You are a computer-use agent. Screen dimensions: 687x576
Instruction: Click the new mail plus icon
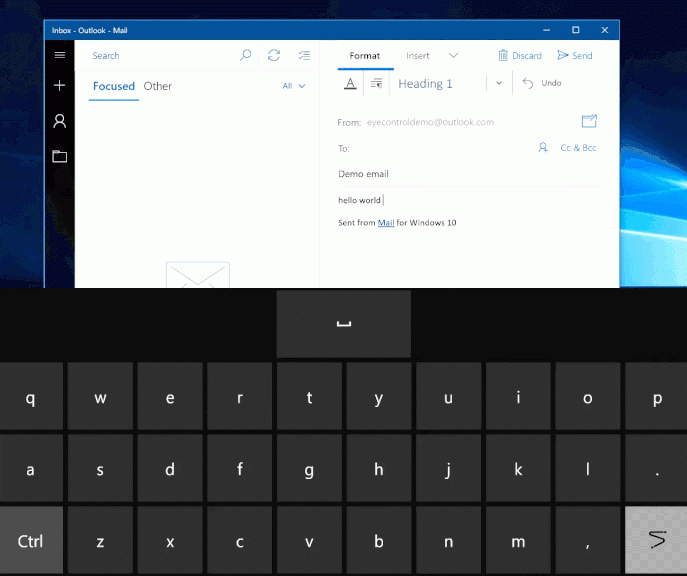(x=60, y=86)
